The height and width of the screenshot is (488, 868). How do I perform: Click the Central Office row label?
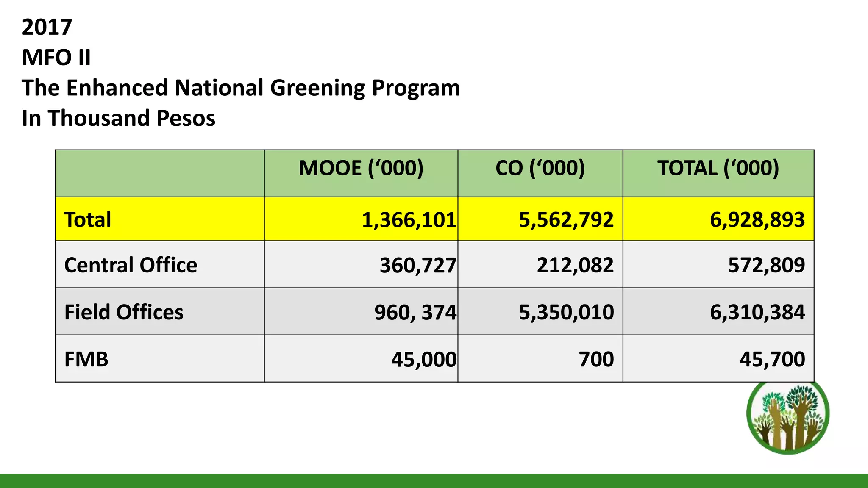pos(131,265)
